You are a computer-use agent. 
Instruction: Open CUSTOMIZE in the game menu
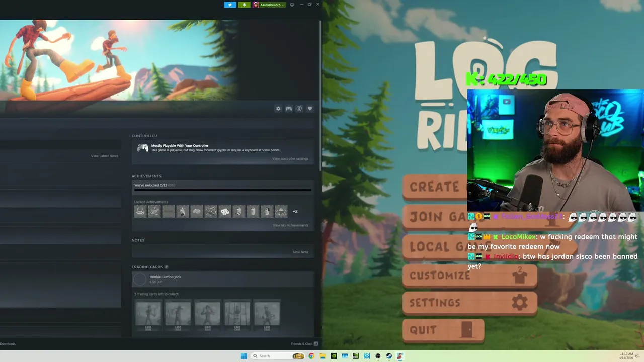coord(469,276)
